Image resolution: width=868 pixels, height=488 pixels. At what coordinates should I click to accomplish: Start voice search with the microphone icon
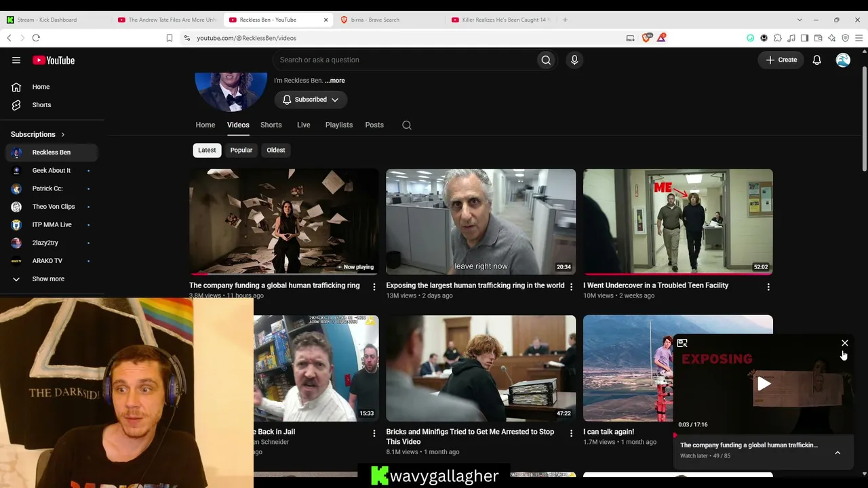(574, 60)
